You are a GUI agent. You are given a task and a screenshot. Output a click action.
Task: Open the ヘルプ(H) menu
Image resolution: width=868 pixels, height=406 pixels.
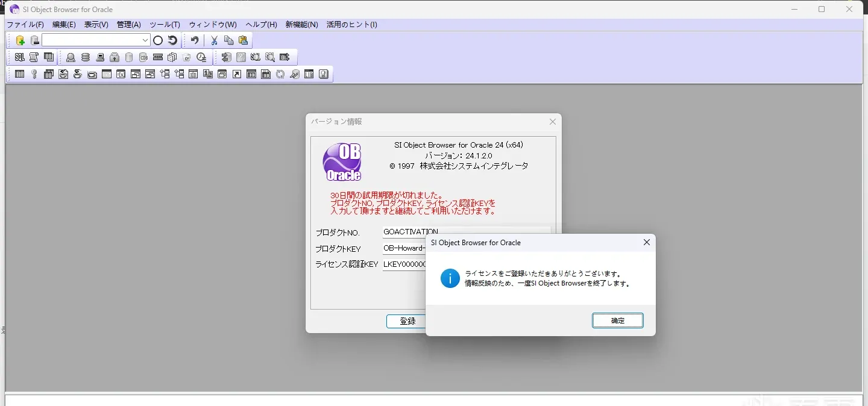pyautogui.click(x=261, y=25)
